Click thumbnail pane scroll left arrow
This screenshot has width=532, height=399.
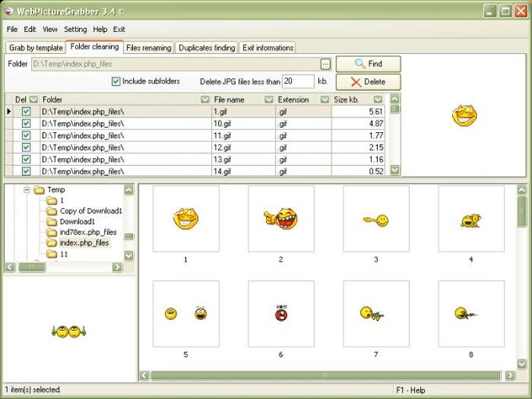[145, 376]
